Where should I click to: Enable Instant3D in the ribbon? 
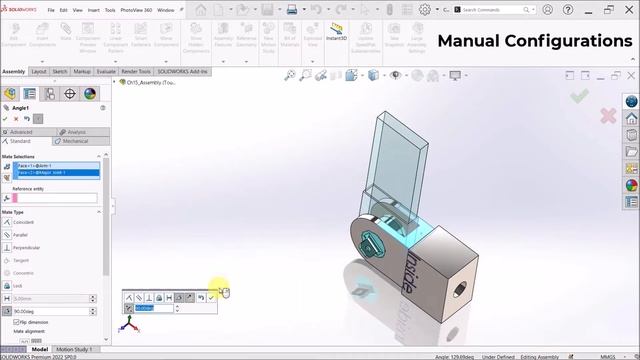(336, 31)
